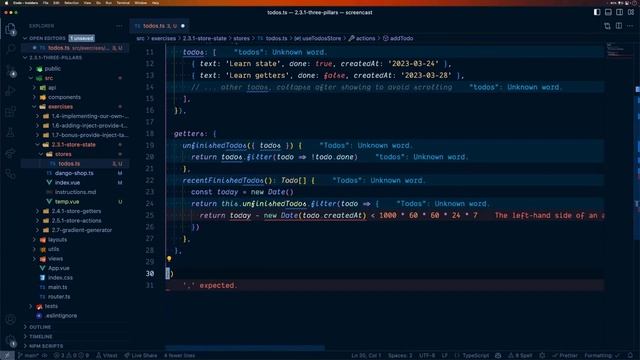Click Live Share in the status bar
This screenshot has width=640, height=360.
141,356
